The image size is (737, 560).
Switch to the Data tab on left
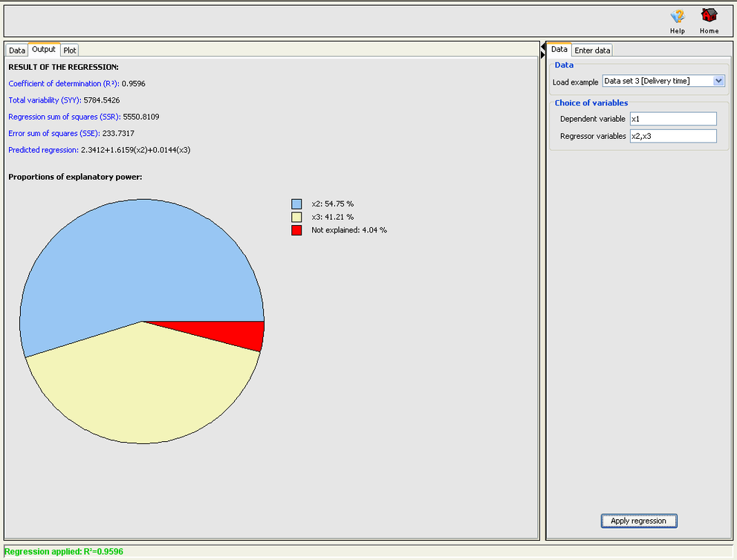pyautogui.click(x=17, y=51)
